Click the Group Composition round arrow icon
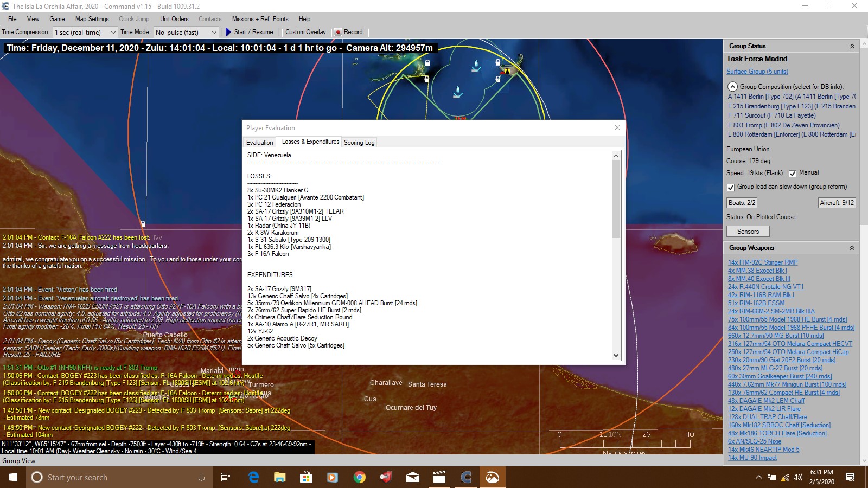 732,87
